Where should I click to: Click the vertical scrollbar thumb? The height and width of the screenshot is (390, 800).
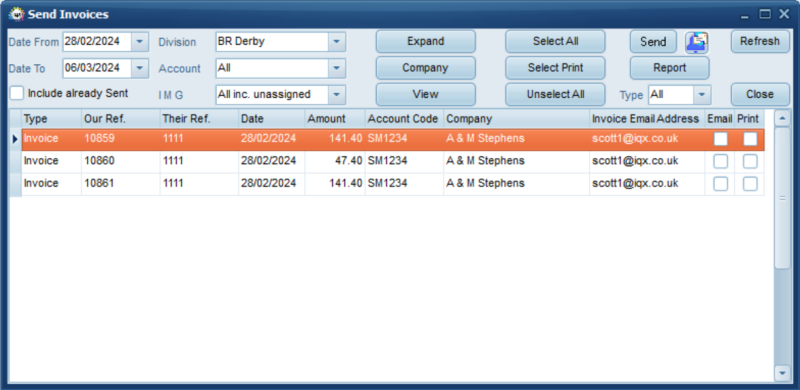point(782,198)
